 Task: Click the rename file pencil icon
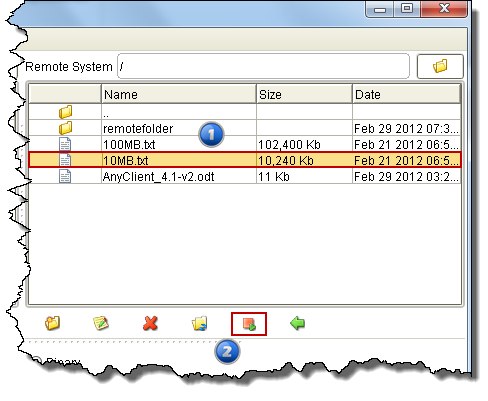101,323
